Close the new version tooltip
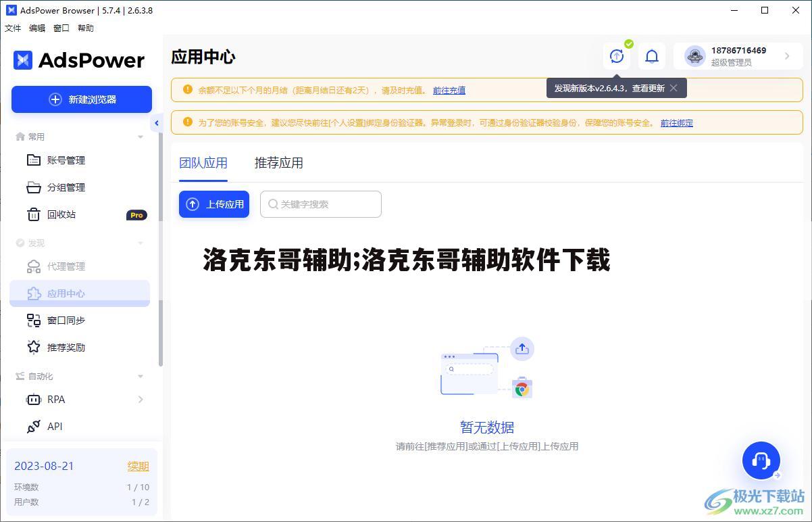Viewport: 812px width, 522px height. point(674,88)
